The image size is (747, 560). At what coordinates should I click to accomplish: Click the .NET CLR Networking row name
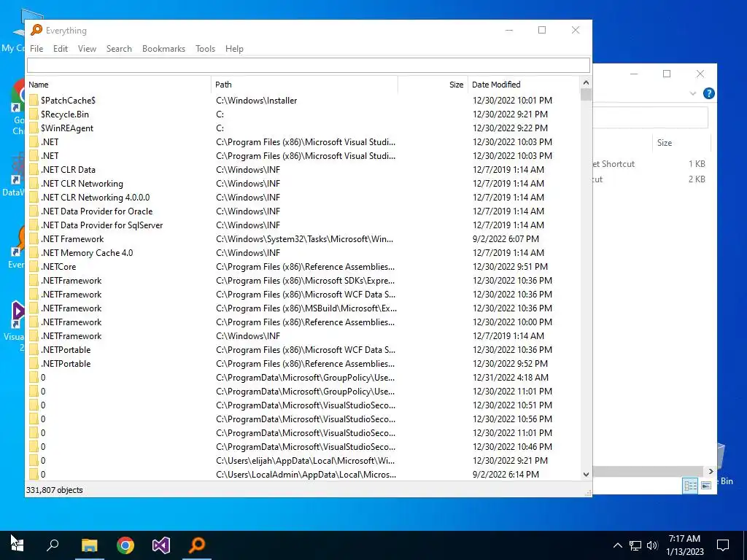click(x=82, y=183)
